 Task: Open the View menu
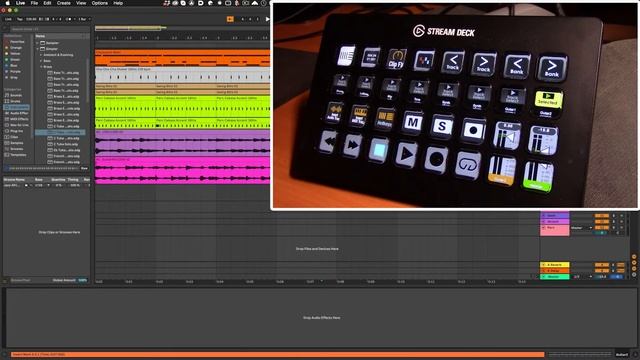click(x=81, y=3)
